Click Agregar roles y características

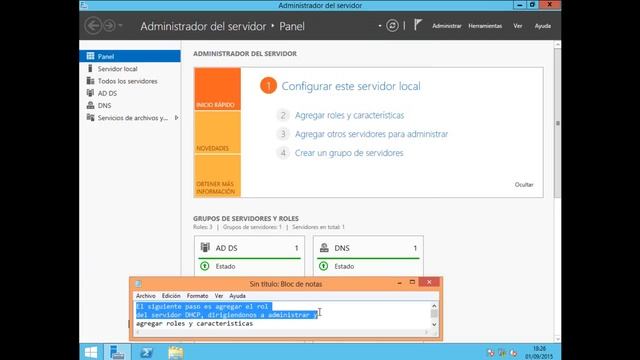349,115
